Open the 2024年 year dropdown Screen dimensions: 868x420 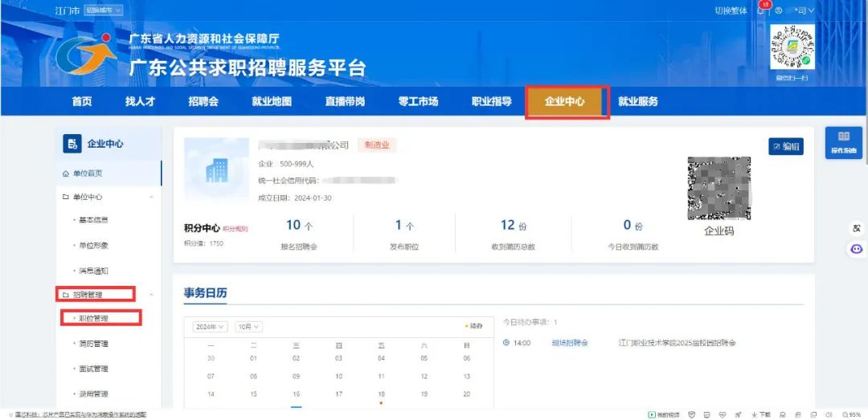click(x=211, y=327)
